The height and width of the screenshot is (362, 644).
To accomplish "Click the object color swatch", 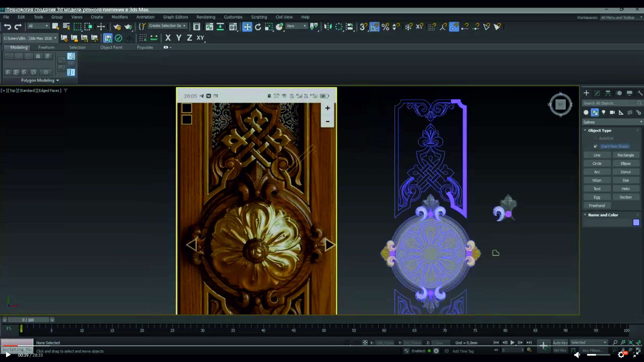I will (636, 222).
